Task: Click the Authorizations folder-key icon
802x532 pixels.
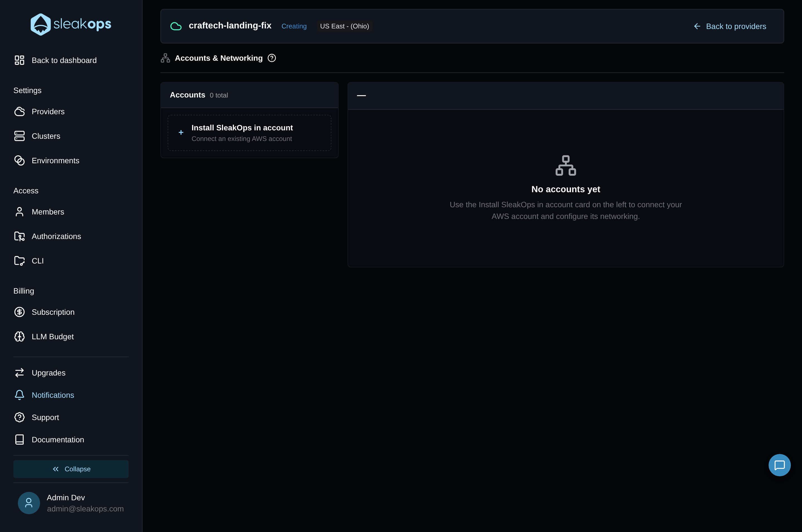Action: 19,236
